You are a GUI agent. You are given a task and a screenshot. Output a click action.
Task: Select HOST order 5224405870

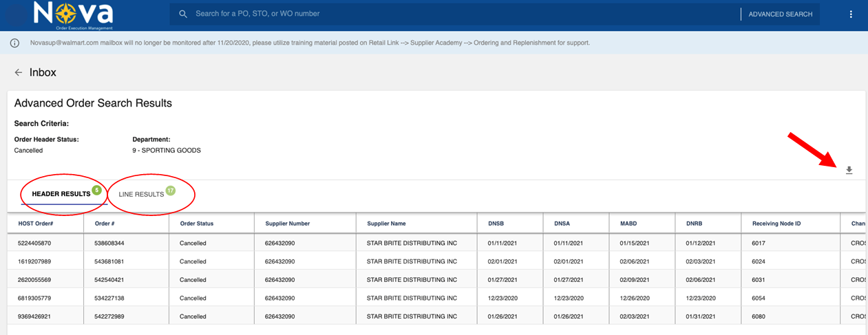(34, 244)
